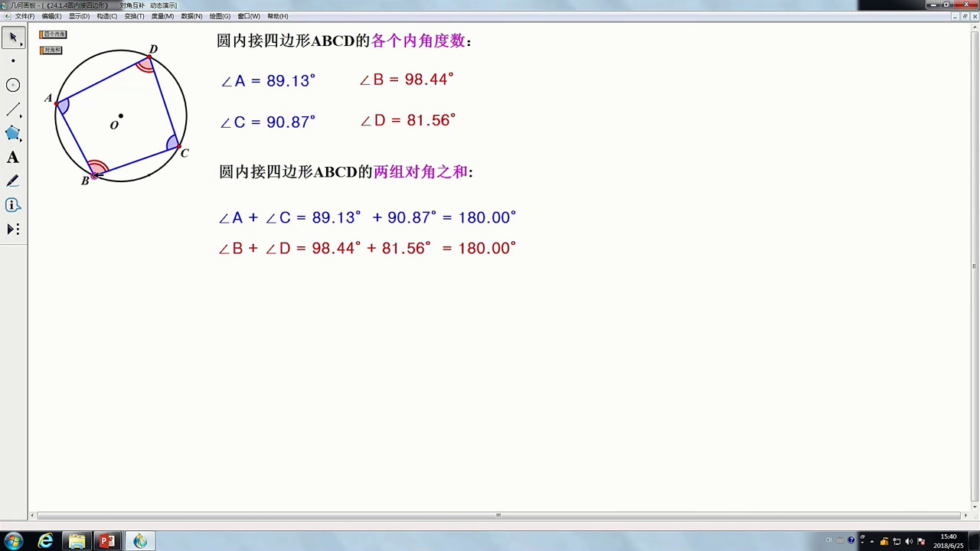Select point B on the circle
The width and height of the screenshot is (980, 551).
pyautogui.click(x=94, y=176)
